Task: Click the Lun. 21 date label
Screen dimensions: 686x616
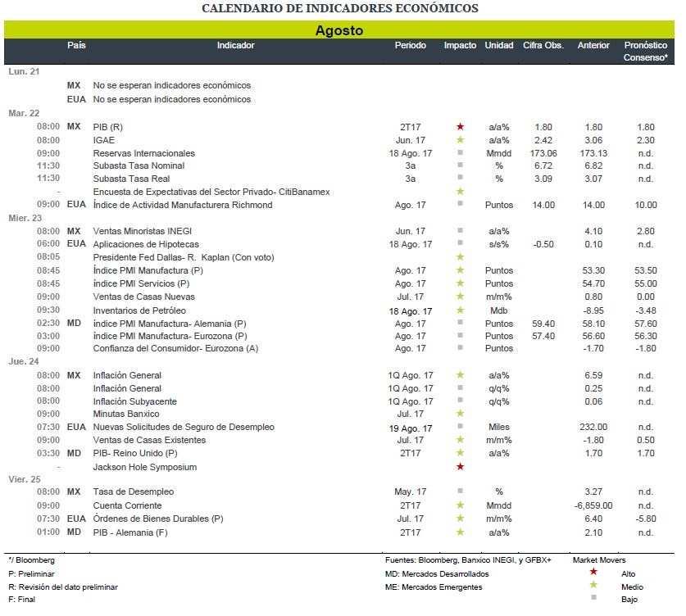Action: point(24,72)
